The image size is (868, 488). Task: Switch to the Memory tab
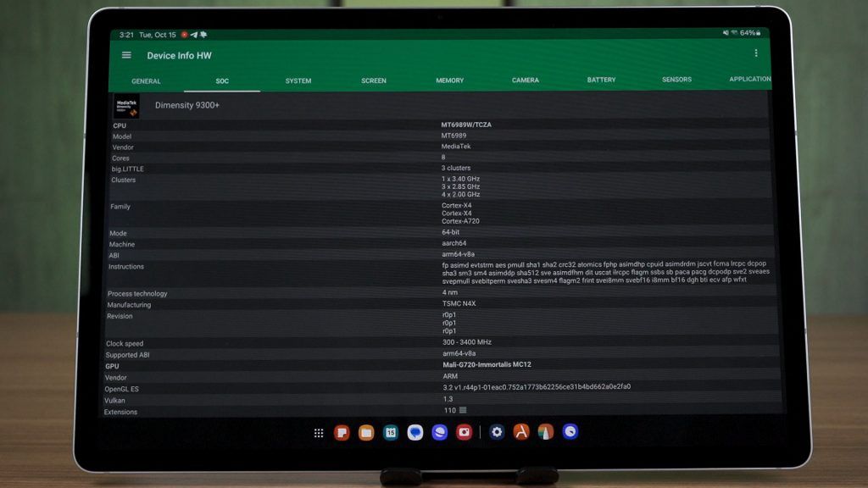click(449, 80)
